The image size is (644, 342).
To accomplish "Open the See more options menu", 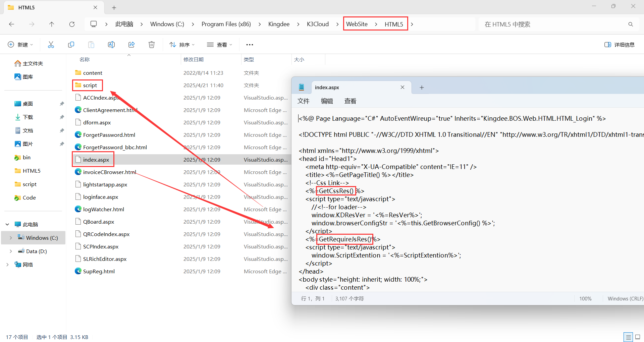I will 250,45.
